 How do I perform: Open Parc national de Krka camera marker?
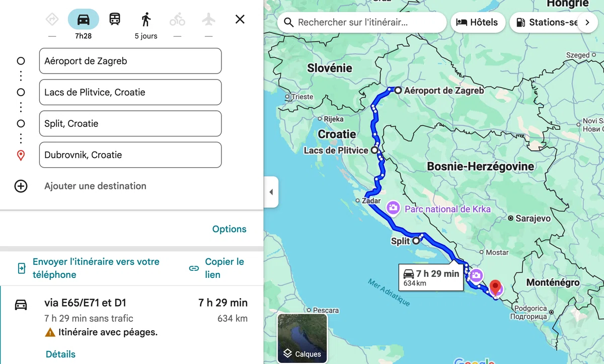click(393, 208)
